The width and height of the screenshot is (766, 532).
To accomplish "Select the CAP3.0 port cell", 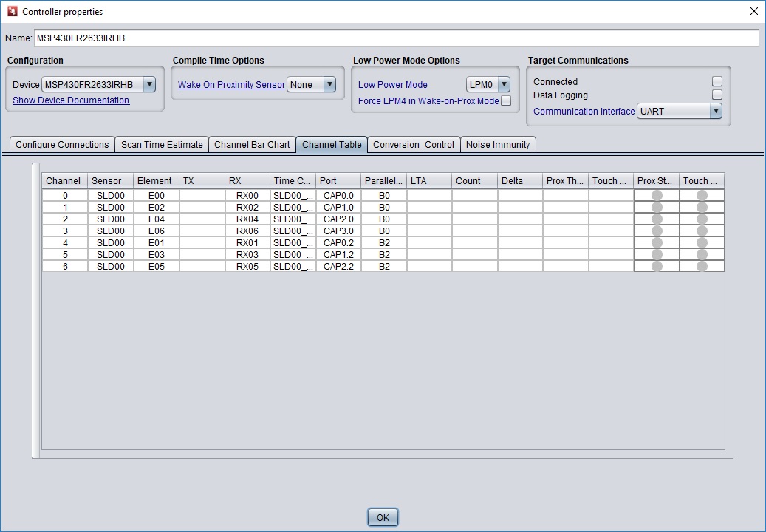I will click(338, 231).
